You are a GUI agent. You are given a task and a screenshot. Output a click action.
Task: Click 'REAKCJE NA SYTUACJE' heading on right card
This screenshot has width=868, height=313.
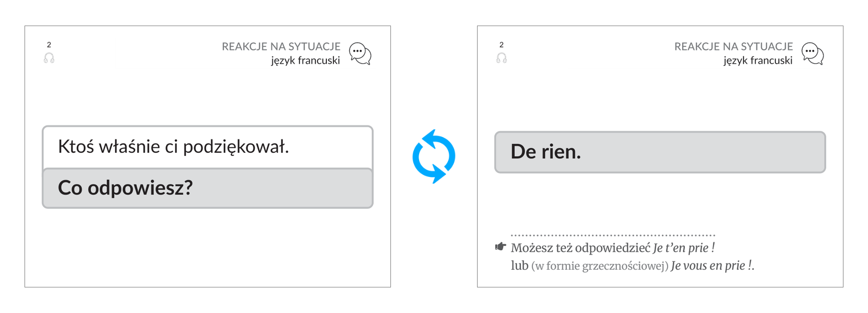[x=733, y=46]
